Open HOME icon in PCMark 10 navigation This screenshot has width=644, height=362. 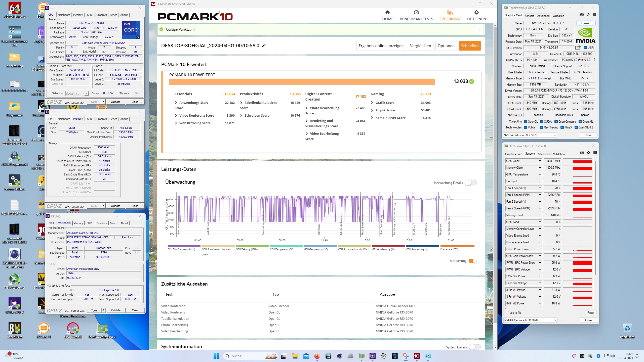(388, 12)
